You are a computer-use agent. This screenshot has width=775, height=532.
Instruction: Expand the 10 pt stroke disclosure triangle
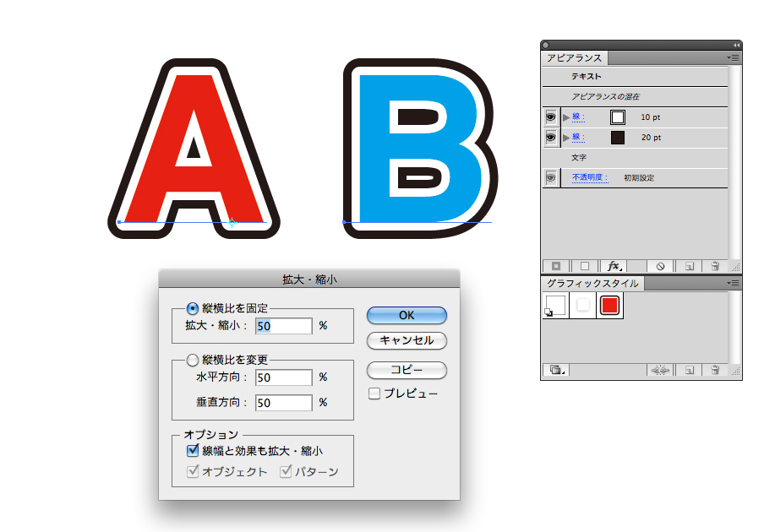pyautogui.click(x=566, y=117)
